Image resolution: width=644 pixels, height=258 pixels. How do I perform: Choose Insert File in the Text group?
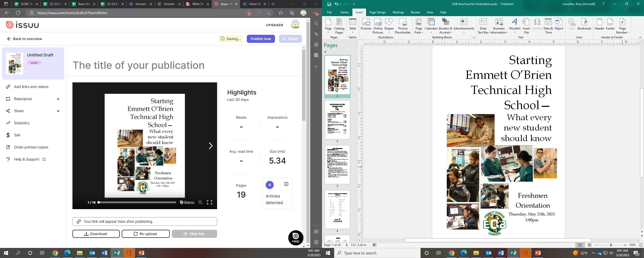526,26
